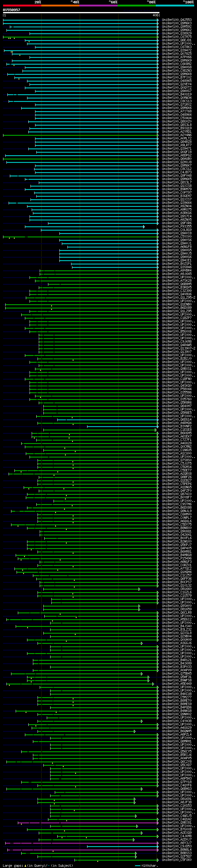Viewport: 197px width, 868px height.
Task: Select UniRef100_B9RM79 label
Action: point(177,189)
